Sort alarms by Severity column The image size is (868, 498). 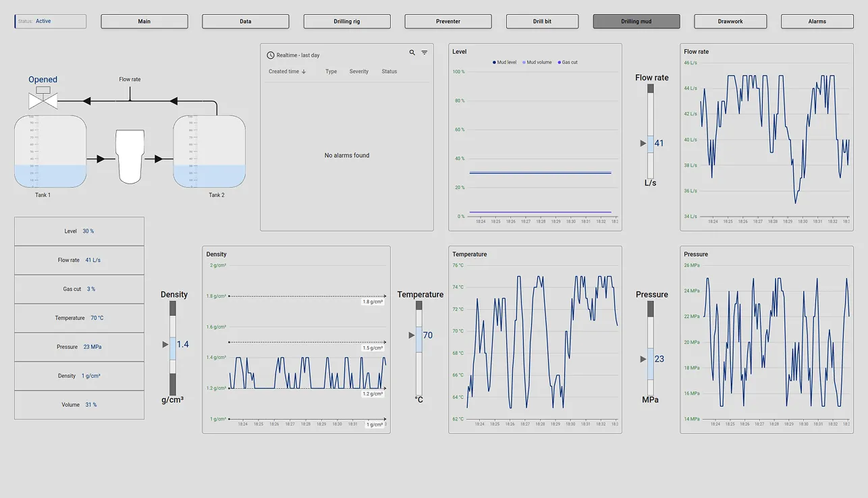click(358, 72)
